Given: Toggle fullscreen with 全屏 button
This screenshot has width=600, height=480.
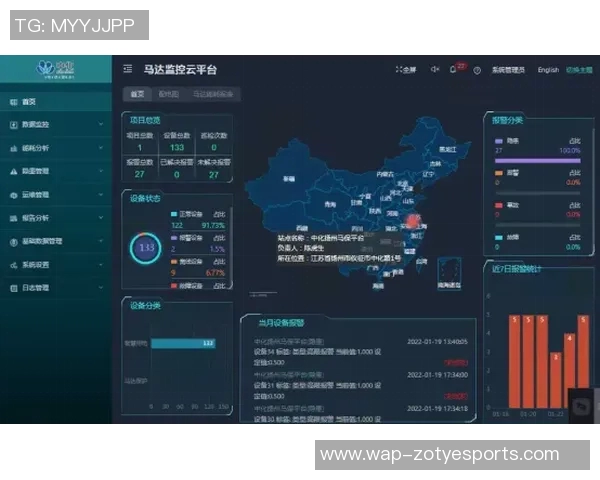Looking at the screenshot, I should 406,70.
